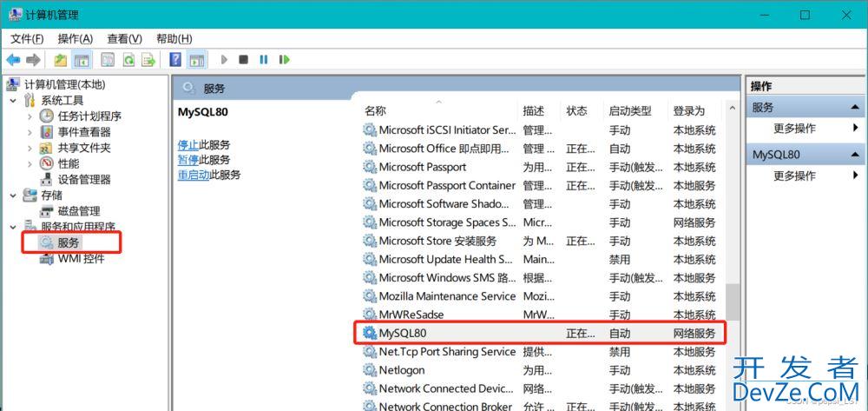Toggle the Show/Hide Action Pane icon

(196, 59)
